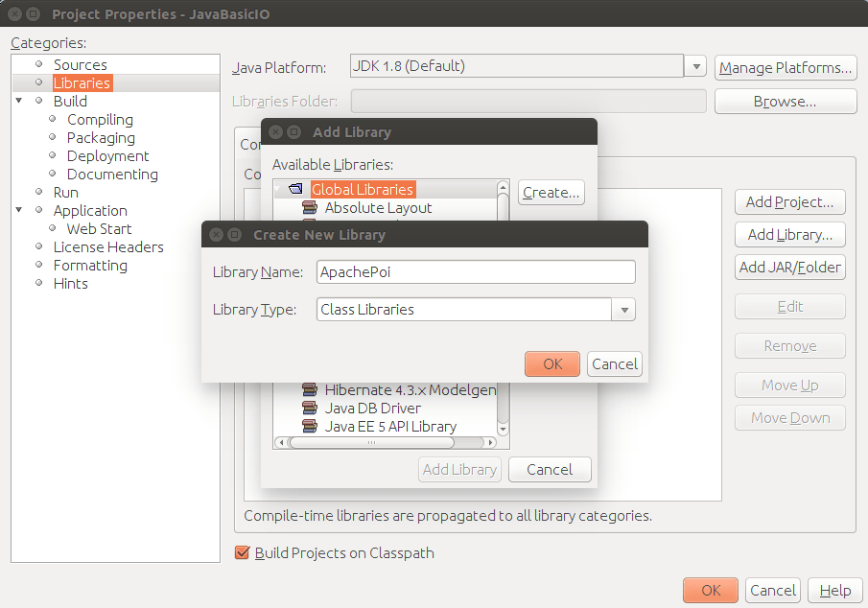Select the Compiling category
The height and width of the screenshot is (608, 868).
[100, 119]
